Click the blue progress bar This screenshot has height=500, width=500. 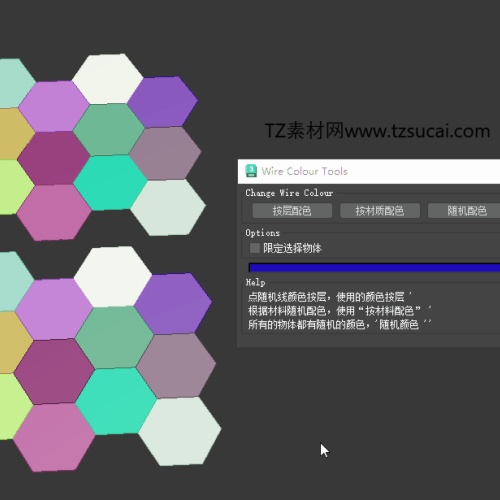(374, 268)
